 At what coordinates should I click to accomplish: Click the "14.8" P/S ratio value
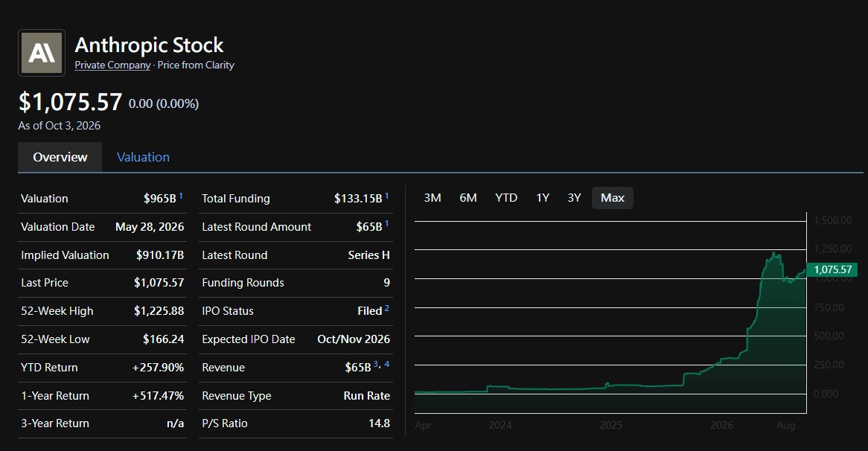point(379,423)
